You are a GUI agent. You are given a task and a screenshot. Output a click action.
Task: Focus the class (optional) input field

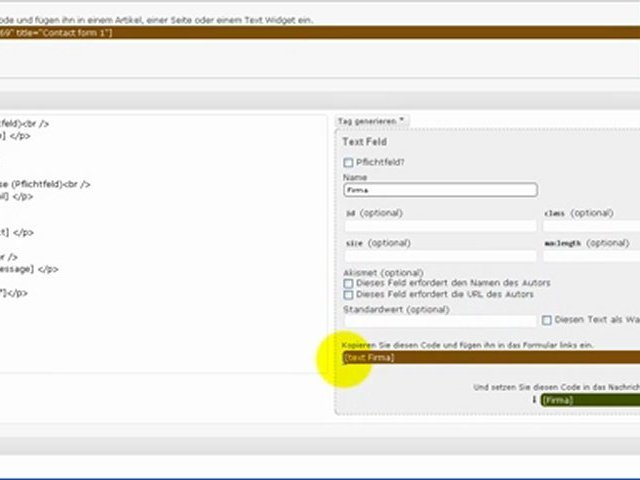tap(592, 227)
